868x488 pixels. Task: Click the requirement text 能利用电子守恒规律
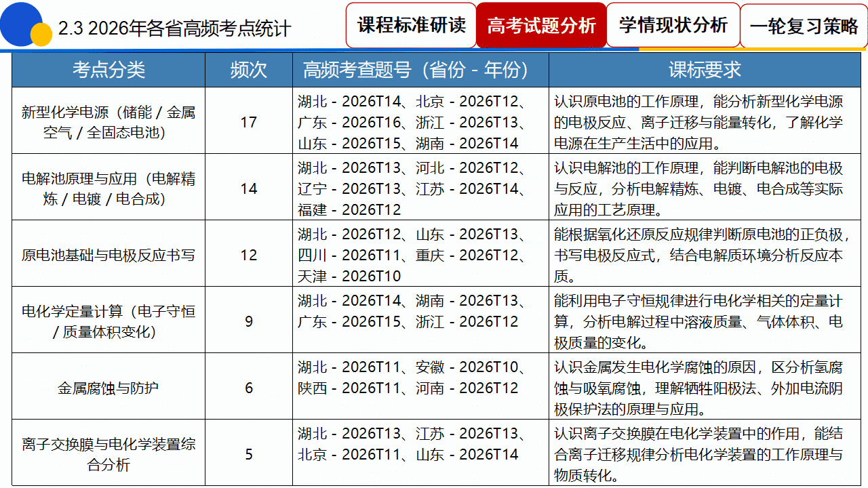pyautogui.click(x=705, y=321)
